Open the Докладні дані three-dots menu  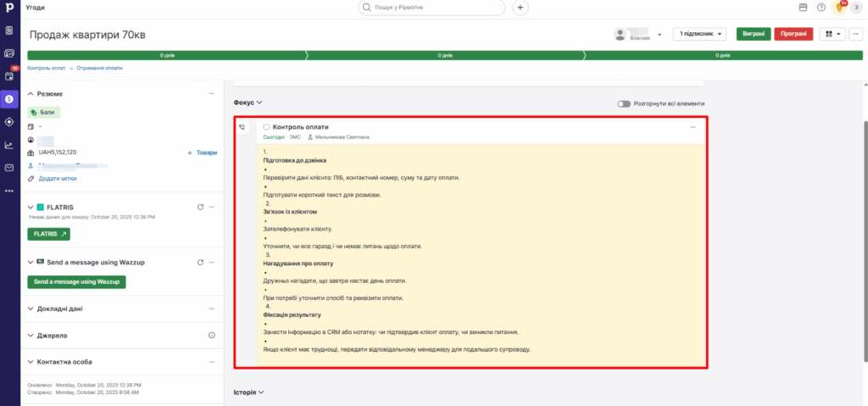pos(211,309)
